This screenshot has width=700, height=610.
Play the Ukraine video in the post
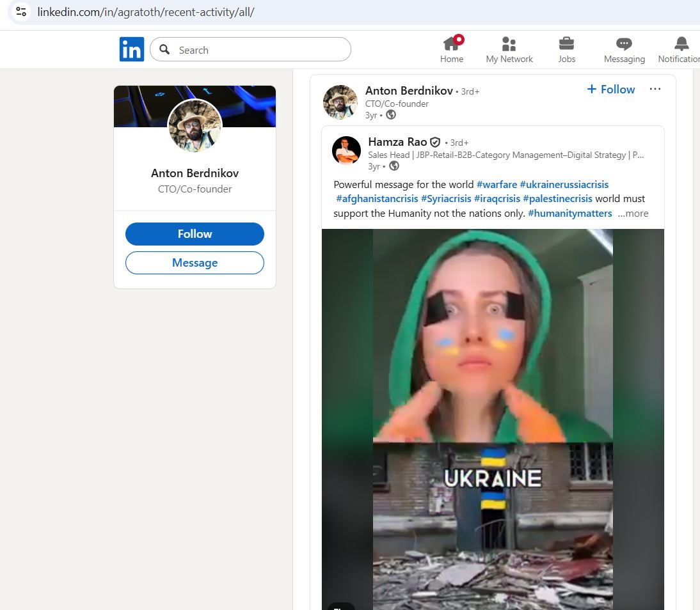click(493, 416)
